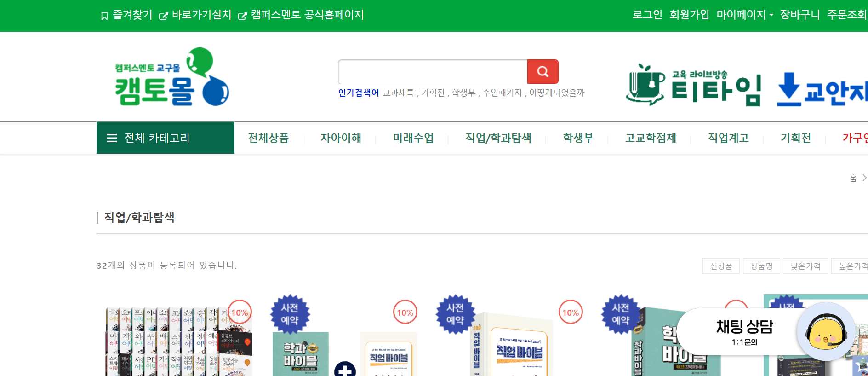Click the search input field
This screenshot has height=376, width=868.
coord(433,72)
